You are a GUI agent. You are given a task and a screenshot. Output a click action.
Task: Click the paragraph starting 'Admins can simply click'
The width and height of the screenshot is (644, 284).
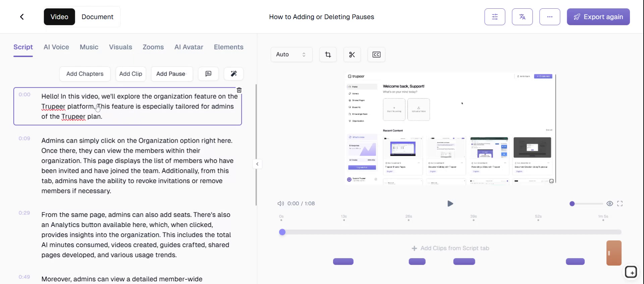tap(138, 165)
